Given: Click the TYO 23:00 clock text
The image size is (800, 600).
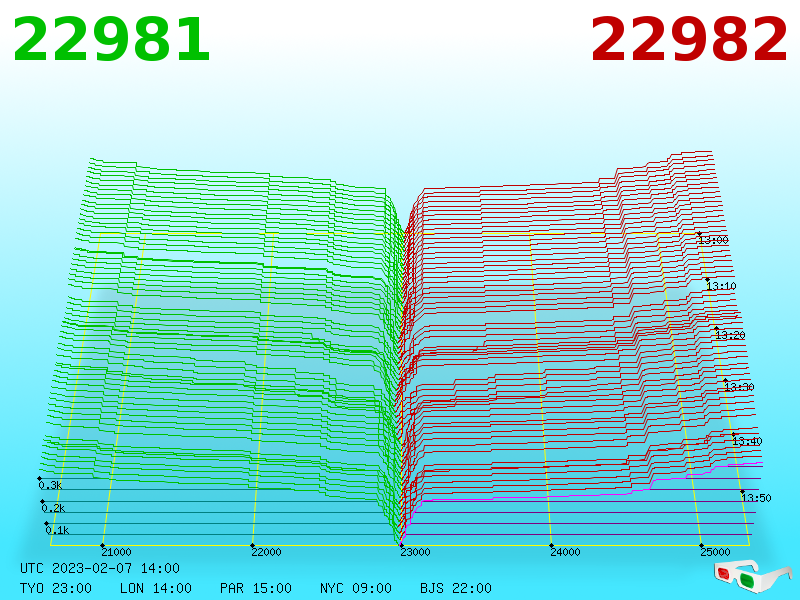Looking at the screenshot, I should pos(56,588).
